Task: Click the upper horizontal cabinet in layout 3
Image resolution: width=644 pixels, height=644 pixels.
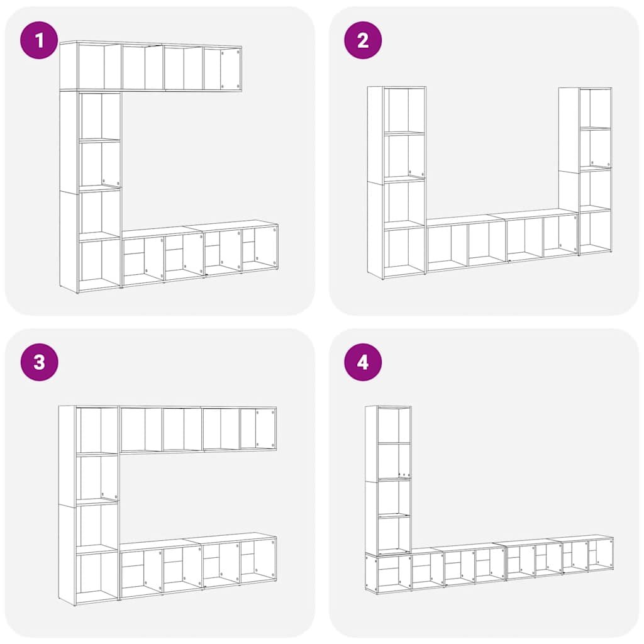Action: tap(197, 429)
